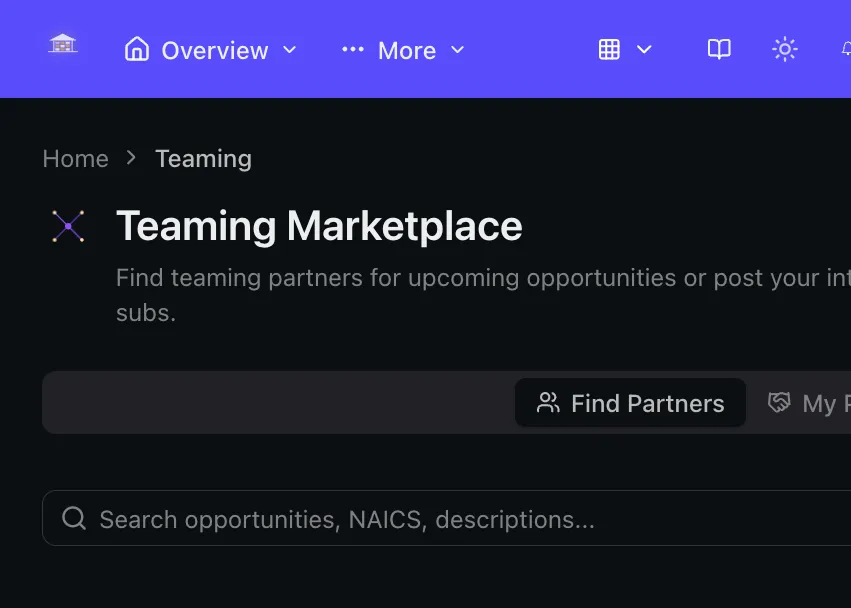Image resolution: width=851 pixels, height=608 pixels.
Task: Click the three-dots More icon
Action: (353, 49)
